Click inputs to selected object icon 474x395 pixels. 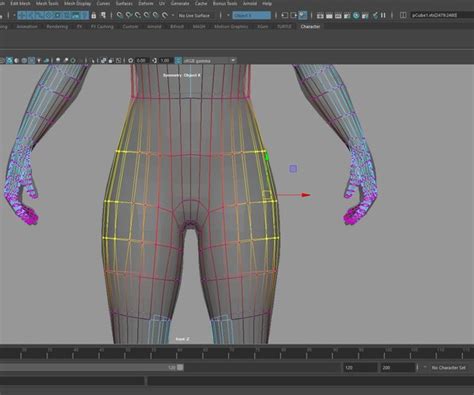(x=284, y=15)
